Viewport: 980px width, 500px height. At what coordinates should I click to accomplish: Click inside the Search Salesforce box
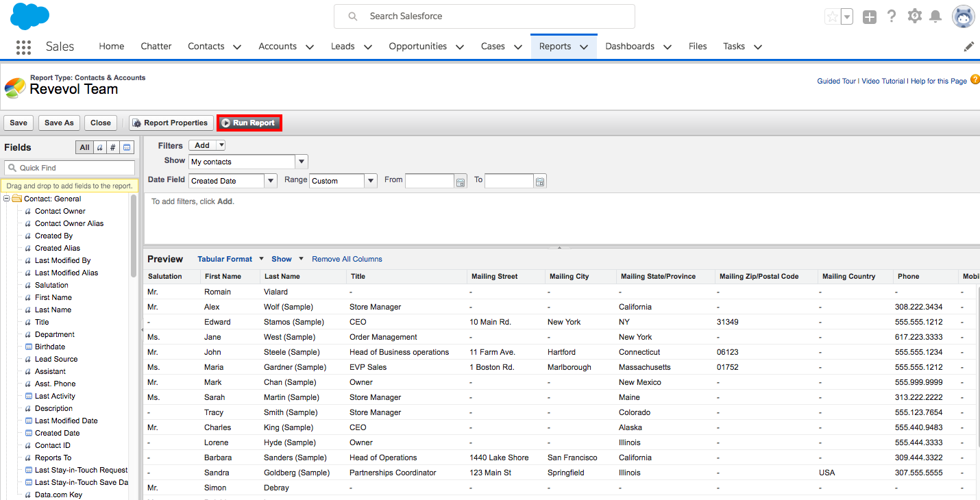[485, 16]
